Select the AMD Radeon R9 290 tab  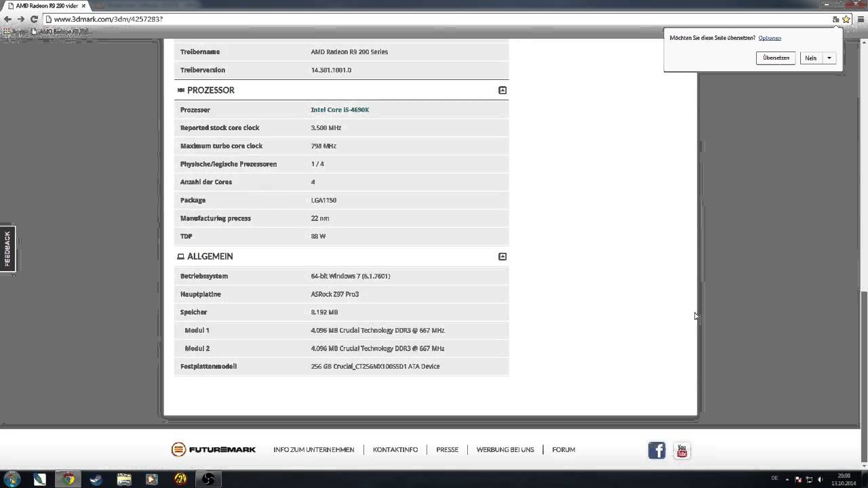pos(45,5)
